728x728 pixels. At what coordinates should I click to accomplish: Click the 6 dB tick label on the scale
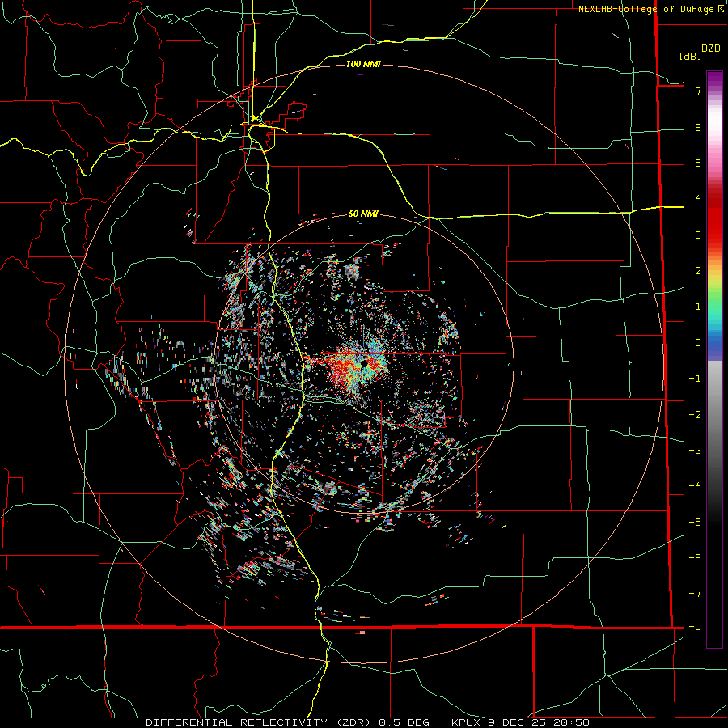(698, 127)
